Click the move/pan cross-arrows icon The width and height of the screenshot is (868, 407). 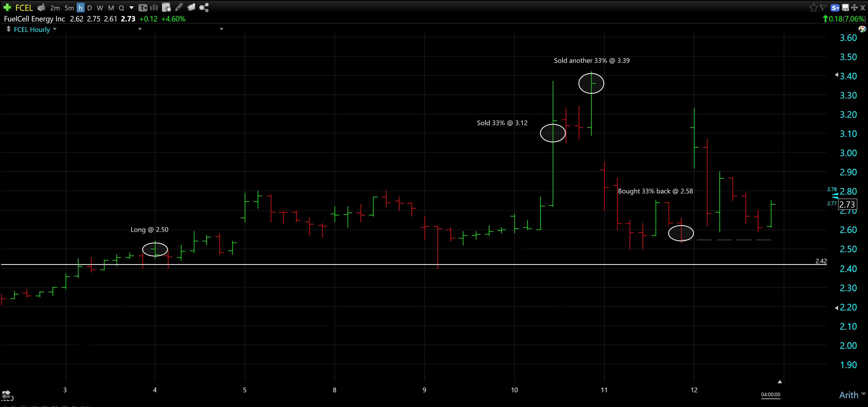(x=854, y=7)
